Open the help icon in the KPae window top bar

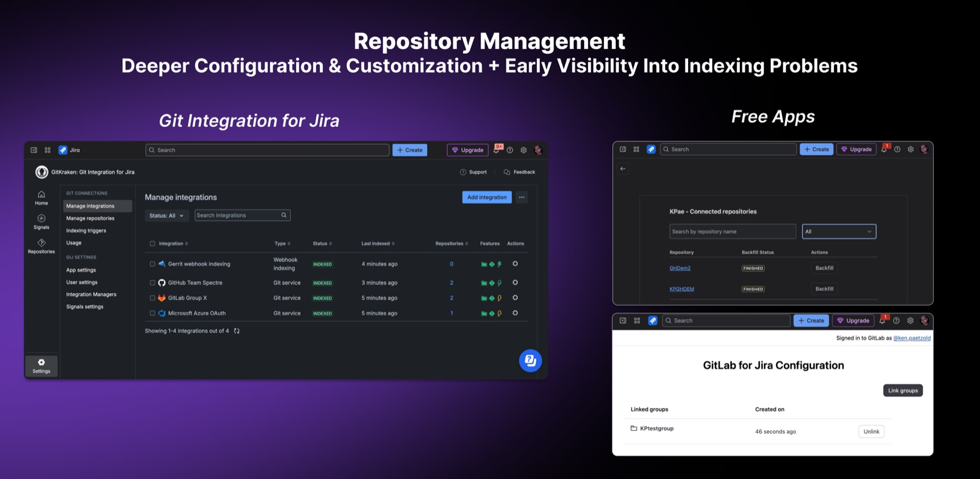pos(897,149)
